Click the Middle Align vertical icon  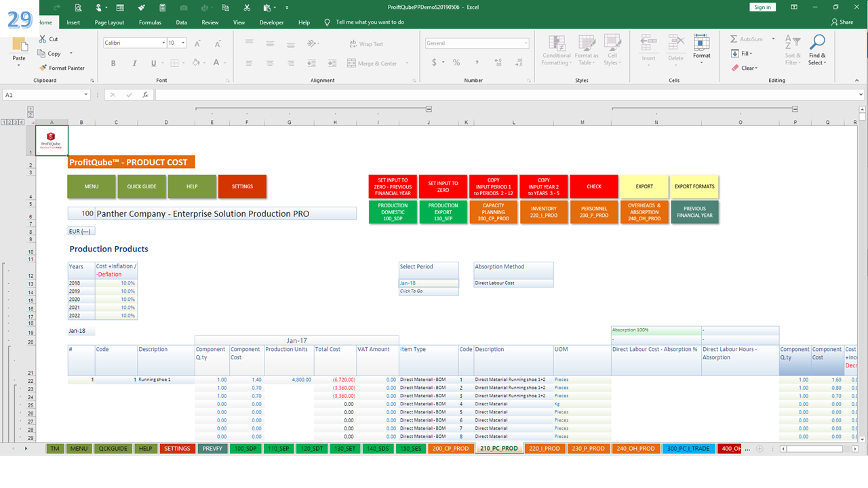click(270, 43)
